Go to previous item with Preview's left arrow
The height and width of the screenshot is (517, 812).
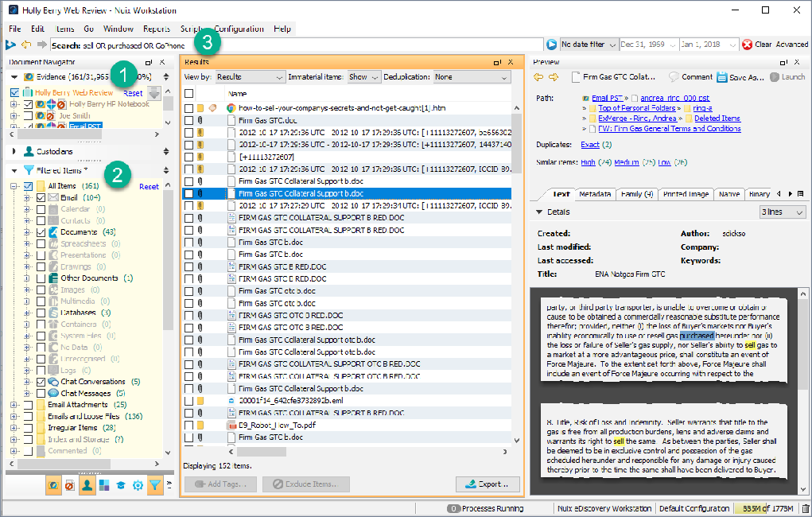(x=538, y=77)
